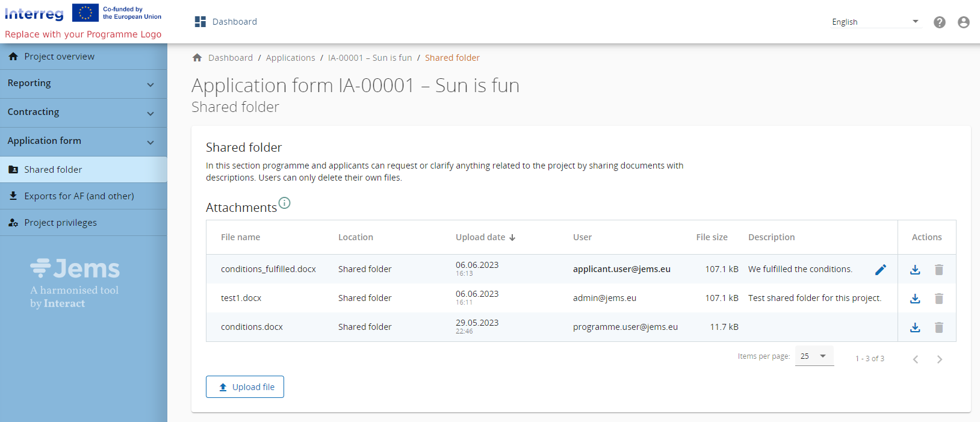980x422 pixels.
Task: Go to Project privileges in sidebar
Action: pos(60,223)
